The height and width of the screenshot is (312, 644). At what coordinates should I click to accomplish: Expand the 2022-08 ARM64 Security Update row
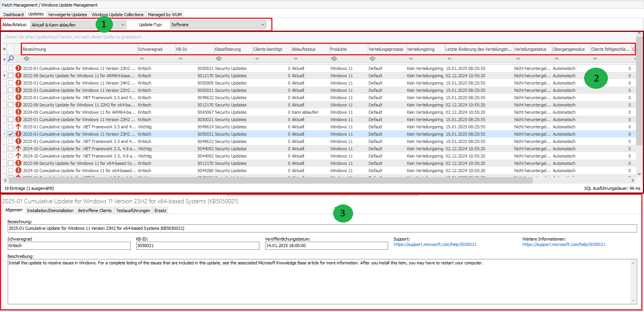(x=4, y=76)
